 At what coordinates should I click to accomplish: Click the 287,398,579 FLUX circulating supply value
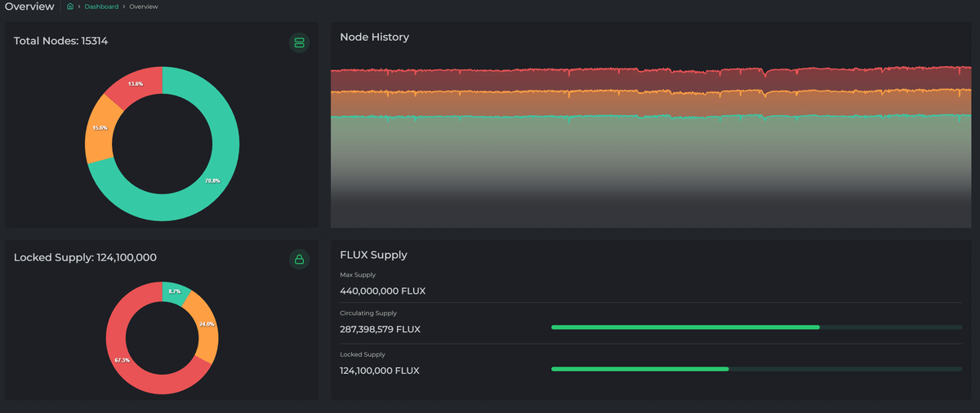[380, 330]
